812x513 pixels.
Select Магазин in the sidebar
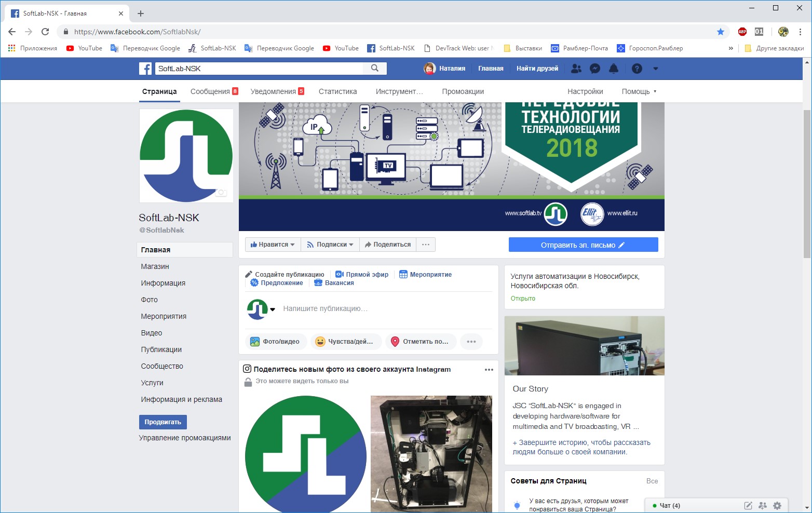[155, 266]
